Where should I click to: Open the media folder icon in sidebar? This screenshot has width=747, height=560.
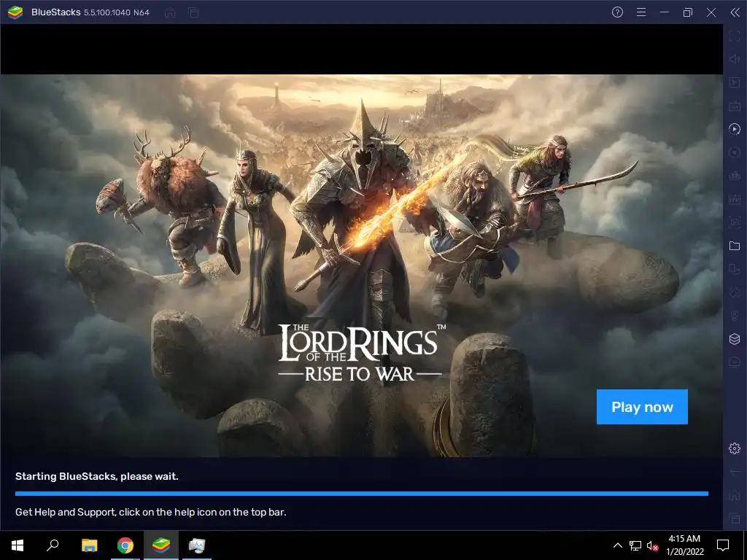[735, 246]
